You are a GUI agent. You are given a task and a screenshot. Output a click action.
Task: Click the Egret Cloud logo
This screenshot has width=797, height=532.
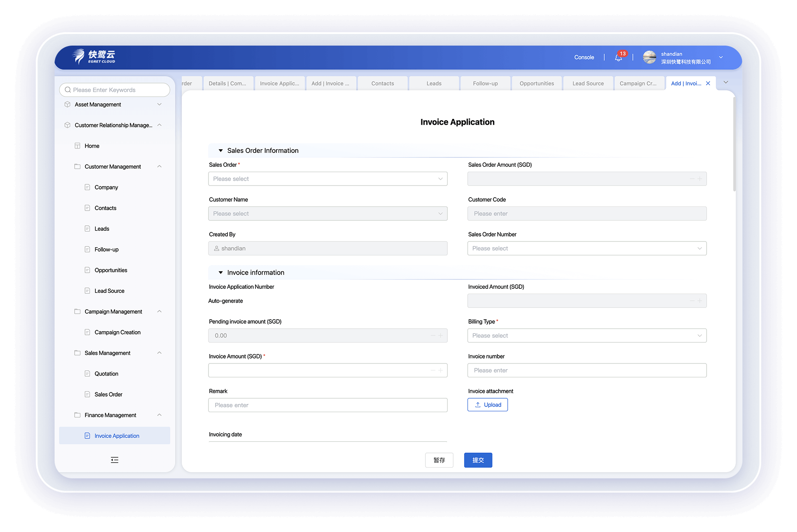pyautogui.click(x=94, y=57)
